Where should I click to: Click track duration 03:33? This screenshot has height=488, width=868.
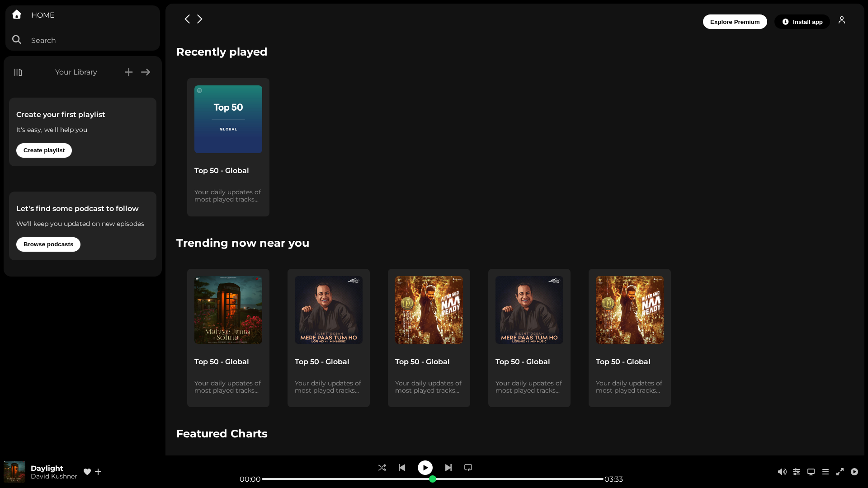click(x=613, y=479)
